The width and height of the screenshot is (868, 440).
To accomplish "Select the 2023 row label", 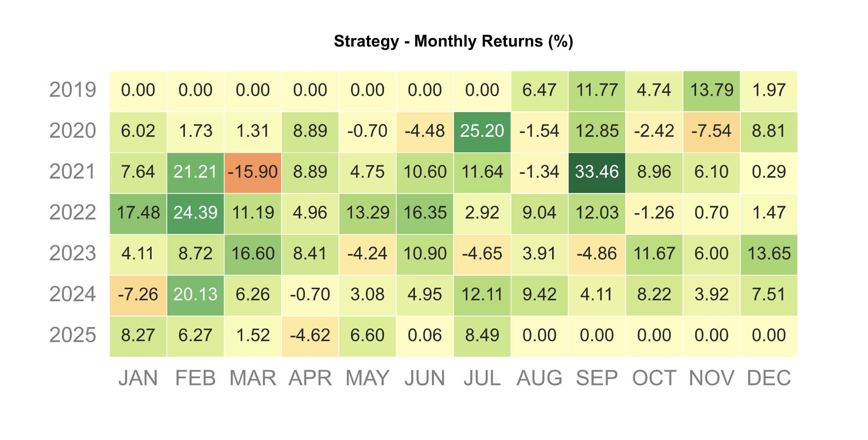I will [73, 254].
